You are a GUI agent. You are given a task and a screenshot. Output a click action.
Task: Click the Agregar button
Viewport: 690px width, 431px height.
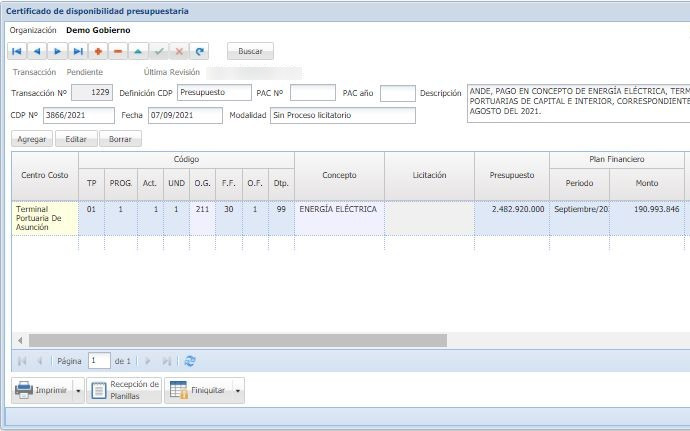32,139
